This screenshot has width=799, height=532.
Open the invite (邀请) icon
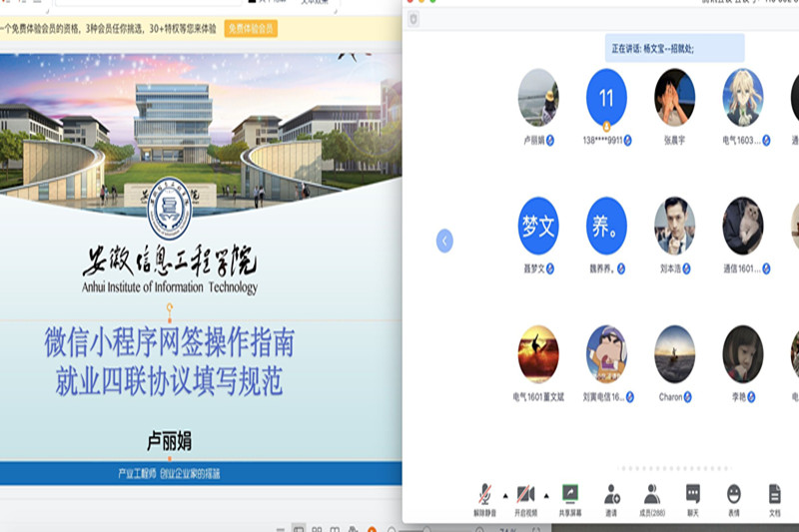coord(611,496)
